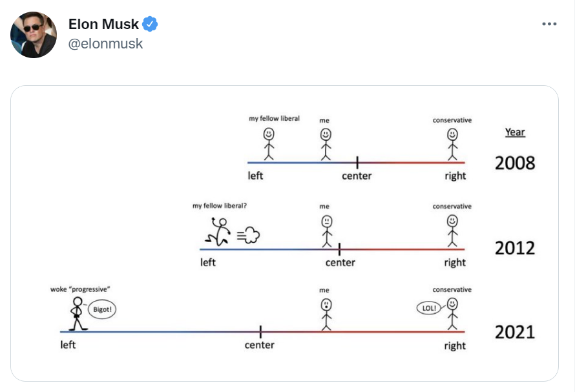Select the 2021 year label

click(515, 332)
